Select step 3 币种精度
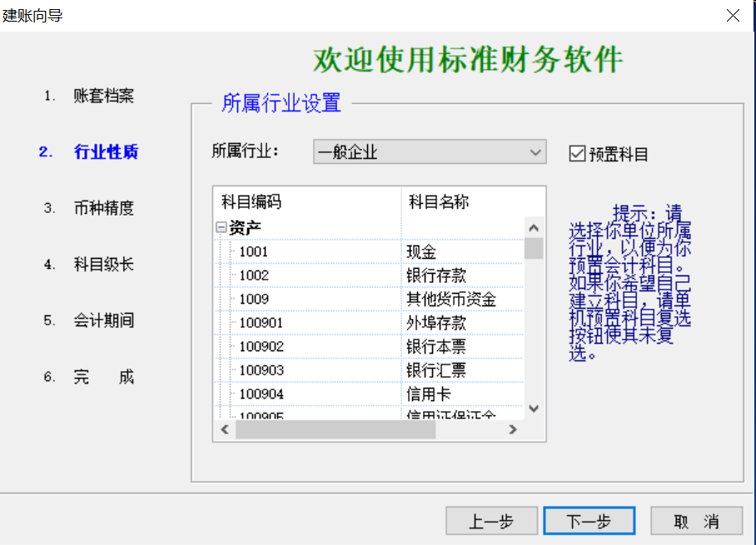Image resolution: width=756 pixels, height=545 pixels. pyautogui.click(x=103, y=208)
